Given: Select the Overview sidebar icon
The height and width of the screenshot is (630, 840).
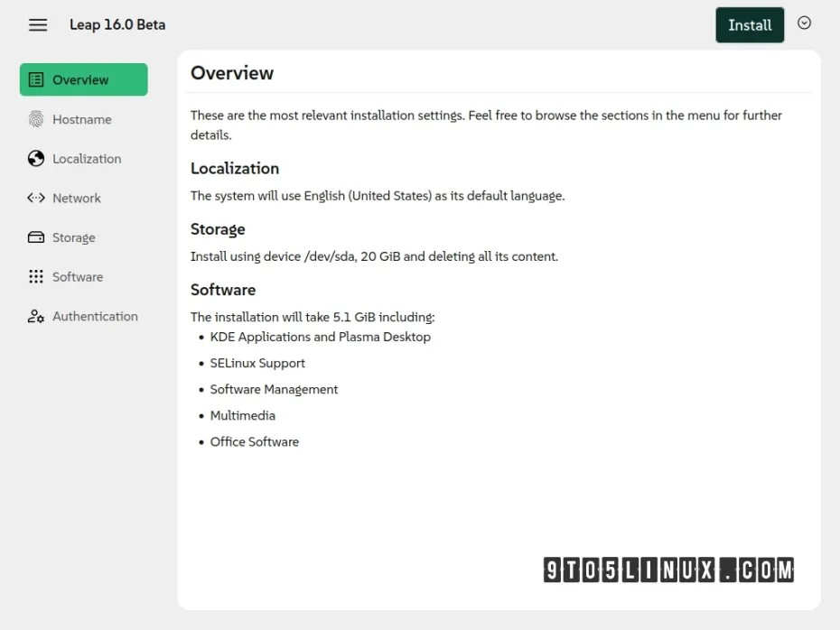Looking at the screenshot, I should coord(36,79).
